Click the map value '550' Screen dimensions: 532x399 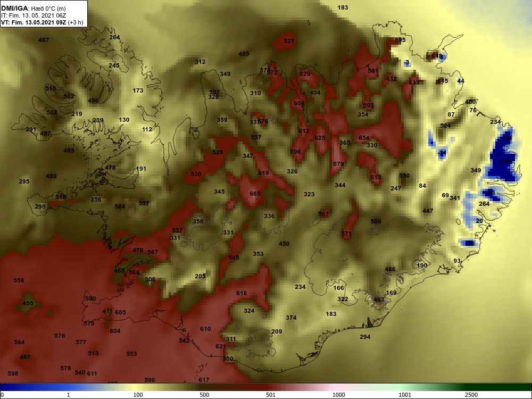click(404, 176)
